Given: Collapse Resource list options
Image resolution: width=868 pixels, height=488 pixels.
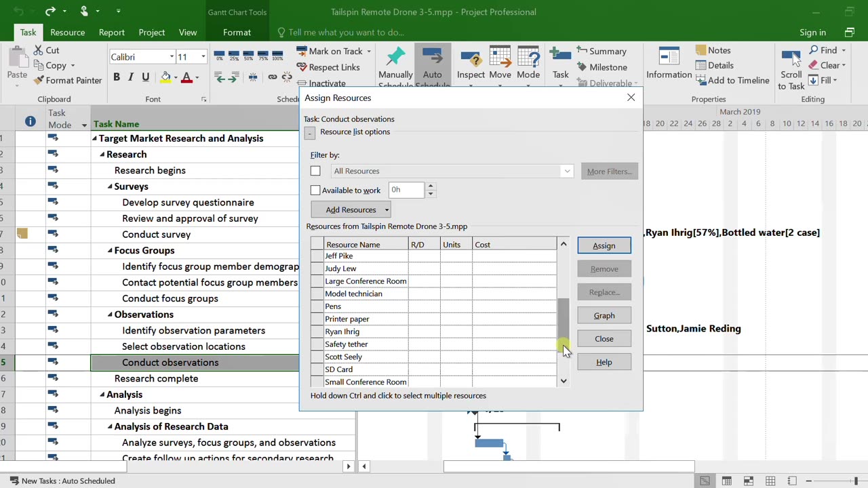Looking at the screenshot, I should point(309,133).
